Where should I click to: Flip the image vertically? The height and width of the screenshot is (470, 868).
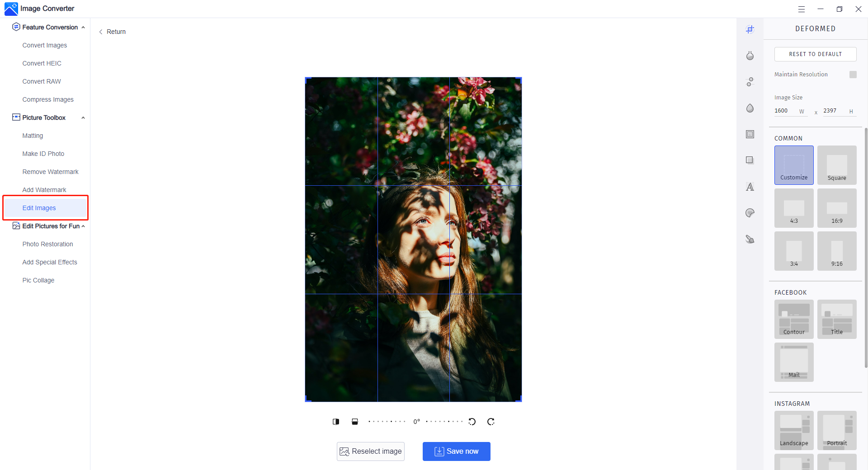pos(355,422)
